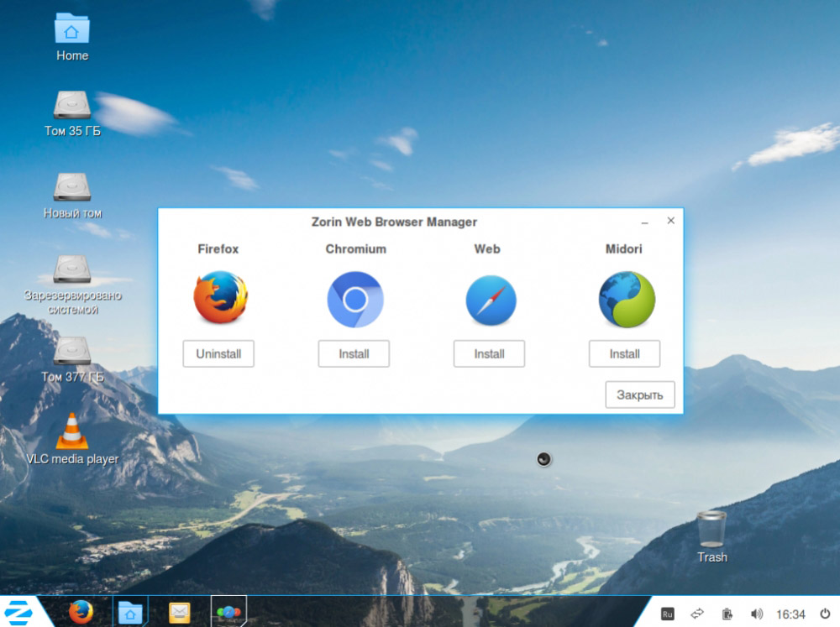Select the VLC media player desktop icon
Image resolution: width=840 pixels, height=627 pixels.
72,440
